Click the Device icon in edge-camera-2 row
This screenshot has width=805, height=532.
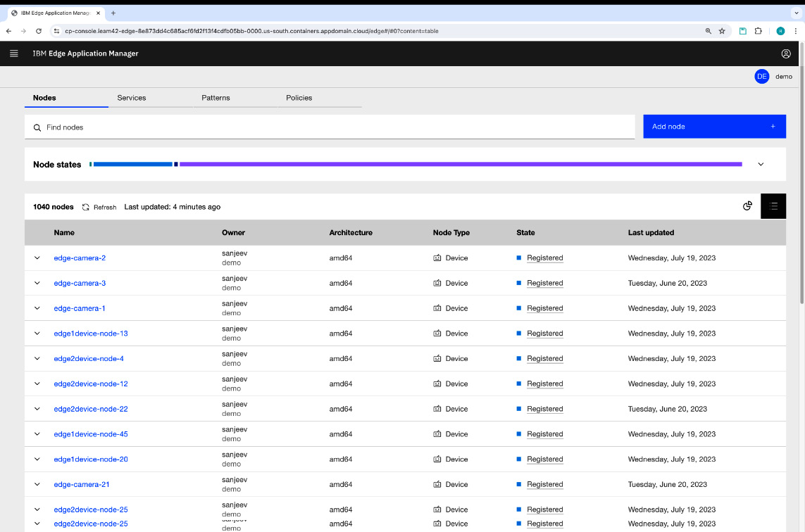(x=437, y=258)
